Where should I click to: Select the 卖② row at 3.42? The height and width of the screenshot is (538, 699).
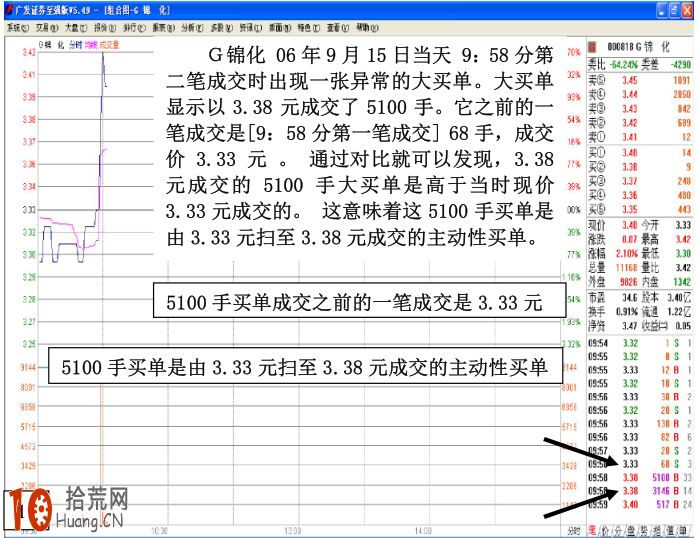pyautogui.click(x=639, y=123)
